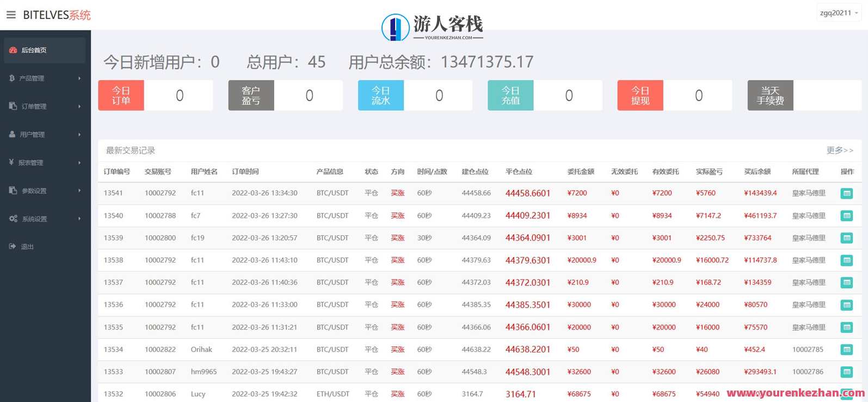Click profit value ¥7147.2
Image resolution: width=868 pixels, height=402 pixels.
click(x=709, y=216)
